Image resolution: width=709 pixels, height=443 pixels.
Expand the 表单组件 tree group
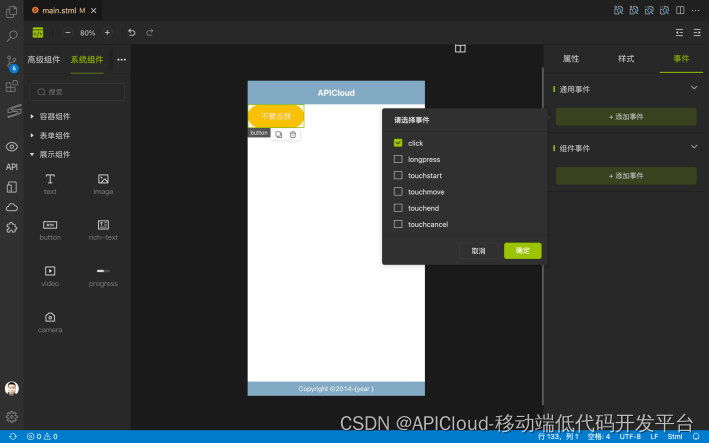click(x=32, y=136)
